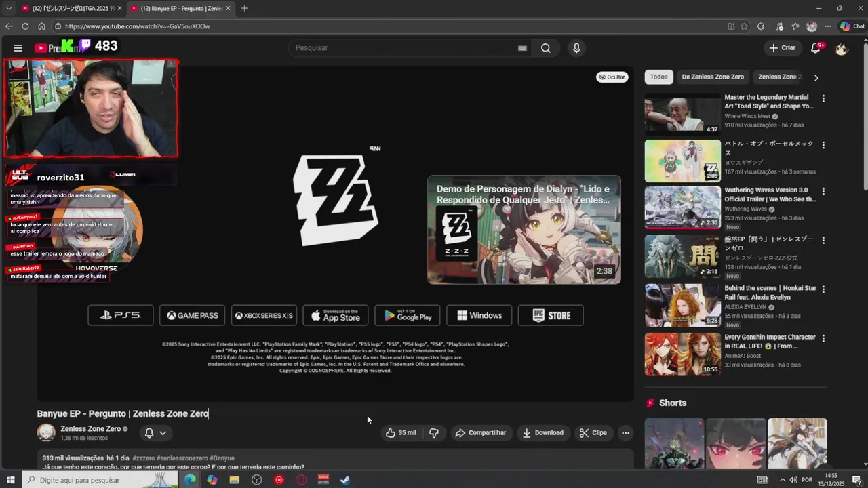Open the Edge profile avatar in toolbar
Image resolution: width=868 pixels, height=488 pixels.
click(812, 26)
